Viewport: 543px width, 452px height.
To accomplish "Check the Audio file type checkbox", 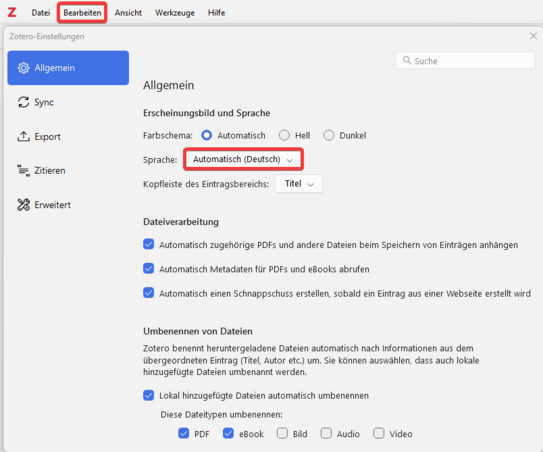I will (x=326, y=433).
